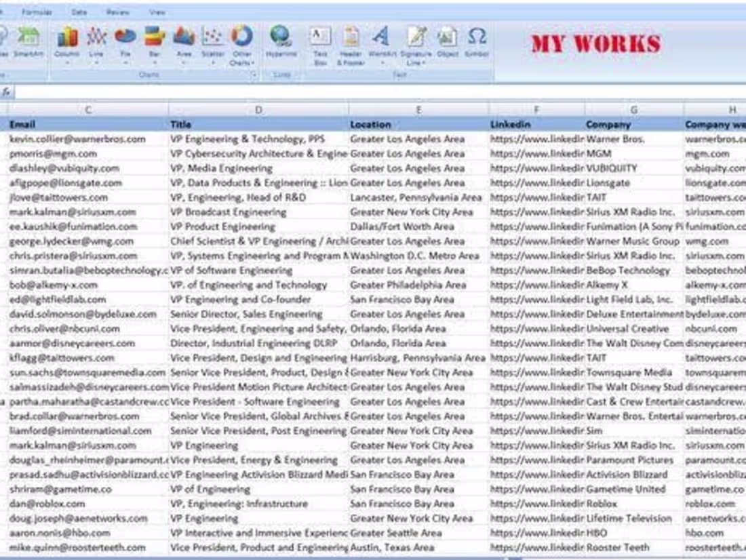Image resolution: width=746 pixels, height=560 pixels.
Task: Select cell ed@lightfieldlab.com
Action: point(88,300)
